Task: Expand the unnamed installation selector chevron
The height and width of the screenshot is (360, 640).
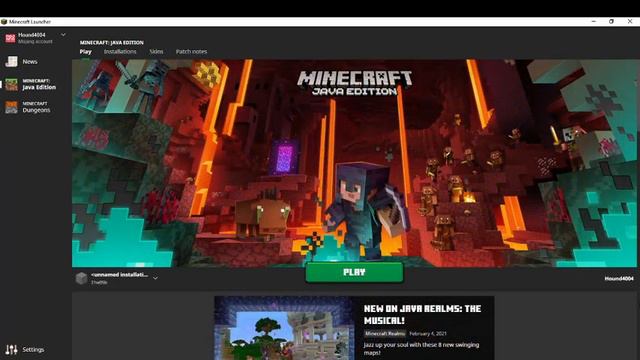Action: pyautogui.click(x=156, y=278)
